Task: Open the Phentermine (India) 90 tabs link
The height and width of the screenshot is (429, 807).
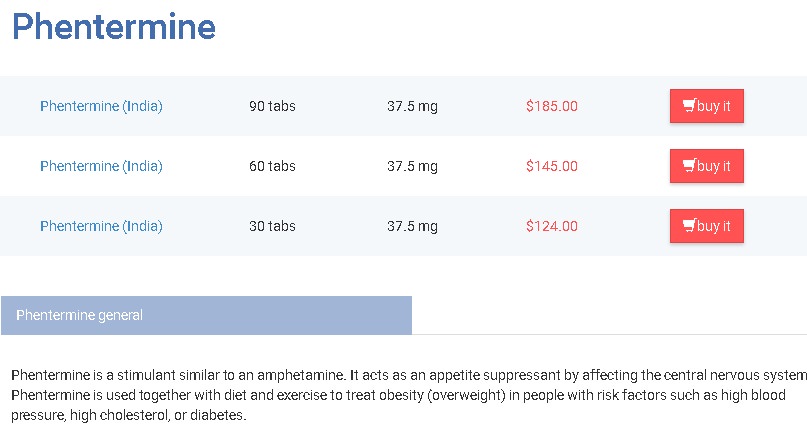Action: point(101,106)
